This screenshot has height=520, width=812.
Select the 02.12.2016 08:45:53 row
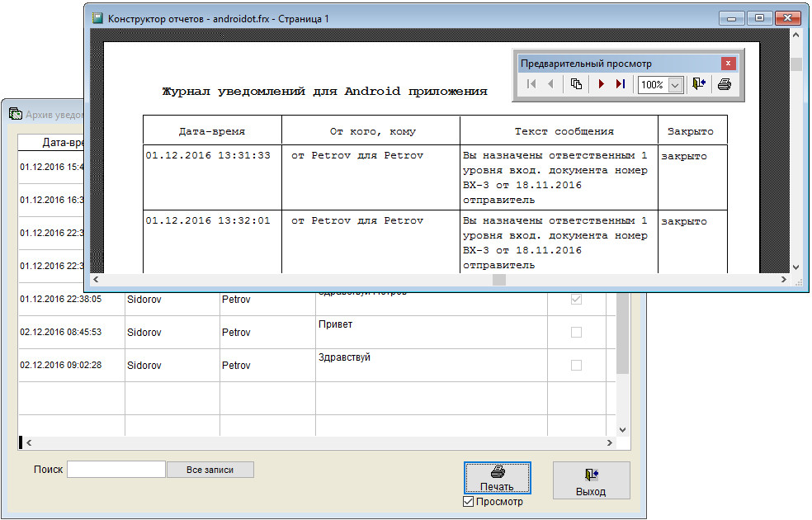61,333
